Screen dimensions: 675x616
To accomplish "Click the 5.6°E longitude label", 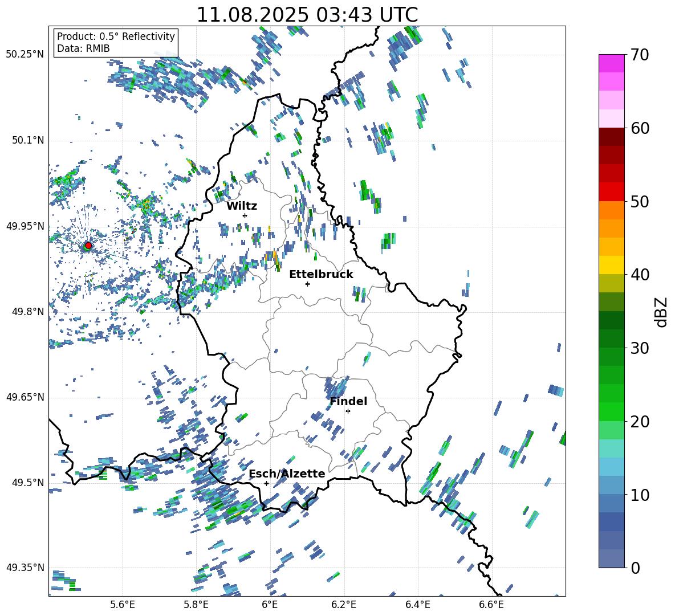I will tap(123, 605).
